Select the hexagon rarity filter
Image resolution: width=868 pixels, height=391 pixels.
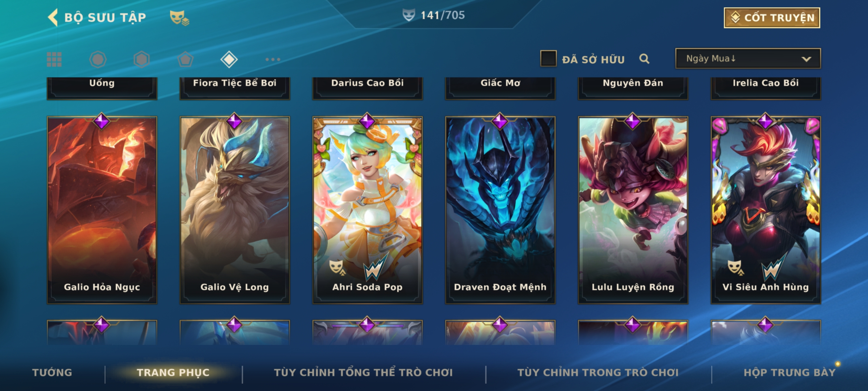141,59
